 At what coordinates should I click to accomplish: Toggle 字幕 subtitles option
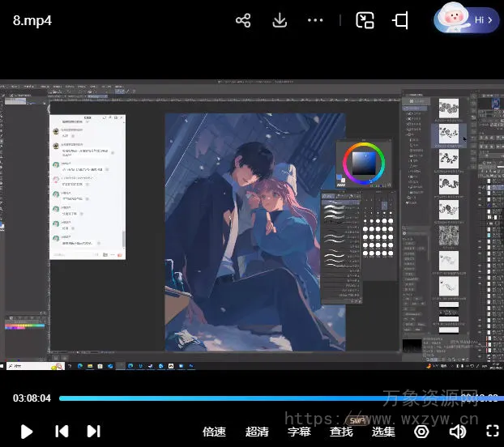[299, 432]
